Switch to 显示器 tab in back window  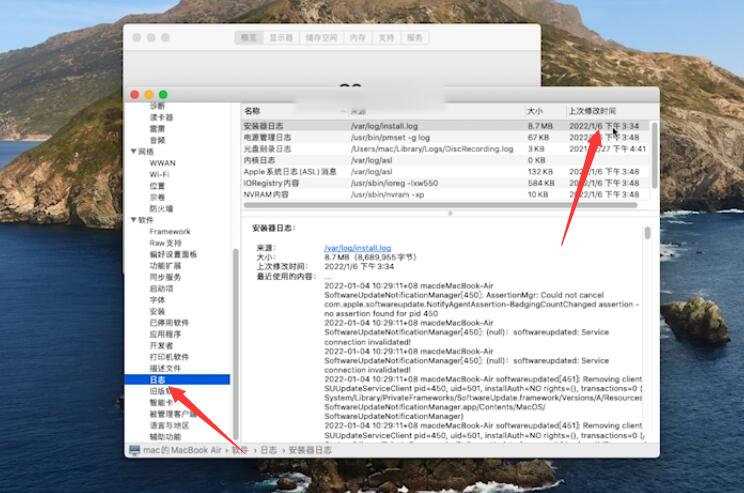tap(281, 37)
